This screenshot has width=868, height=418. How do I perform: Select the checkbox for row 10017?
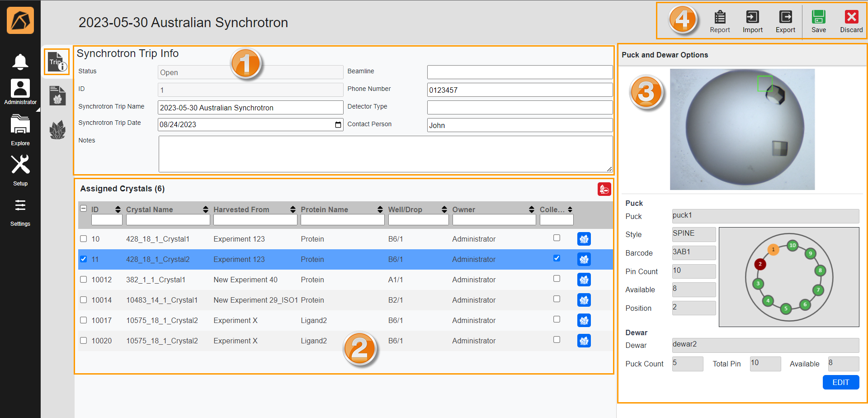tap(83, 320)
